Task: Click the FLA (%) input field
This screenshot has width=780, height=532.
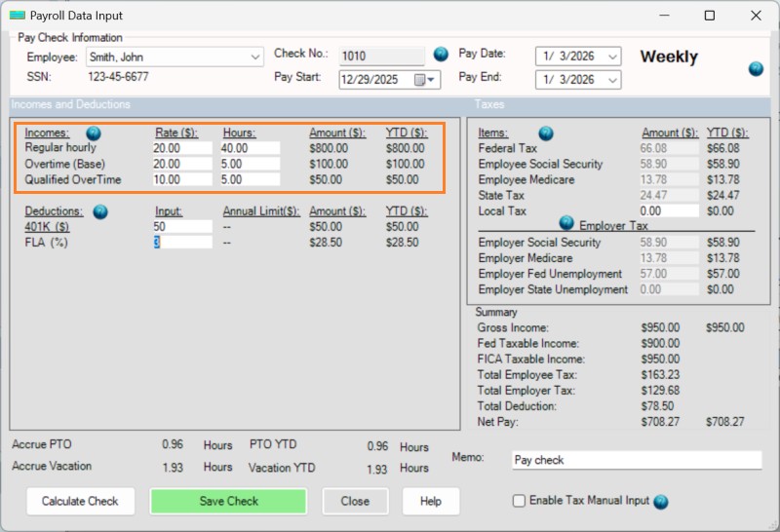Action: (182, 243)
